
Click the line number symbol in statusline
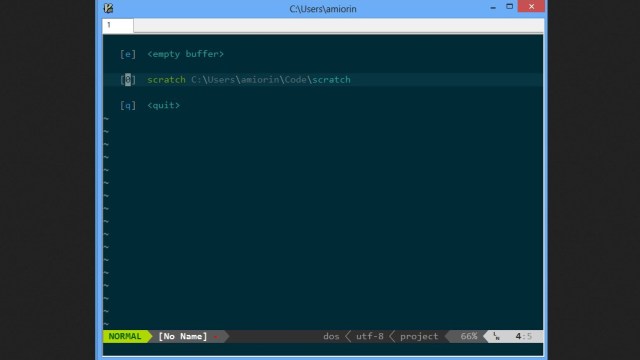496,336
